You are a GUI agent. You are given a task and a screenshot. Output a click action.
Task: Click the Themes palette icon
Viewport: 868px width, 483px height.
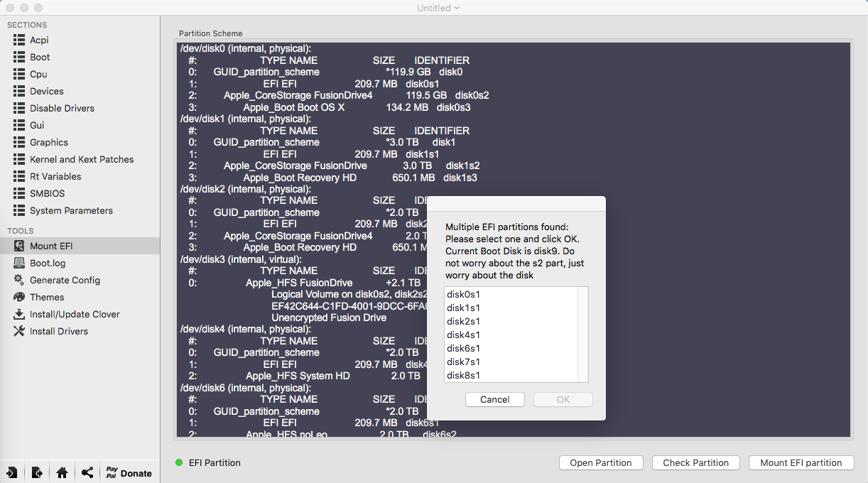[x=19, y=297]
